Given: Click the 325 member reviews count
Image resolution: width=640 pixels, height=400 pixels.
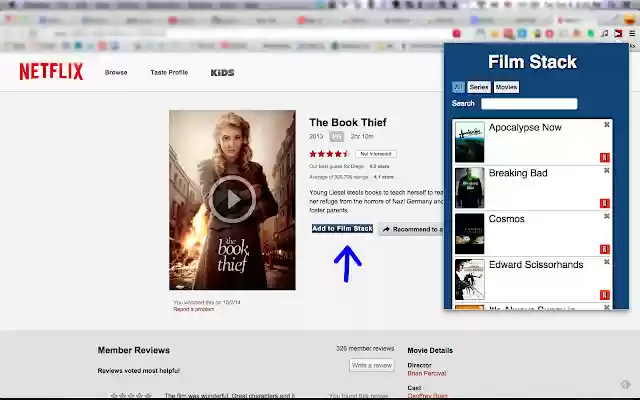Looking at the screenshot, I should point(365,349).
